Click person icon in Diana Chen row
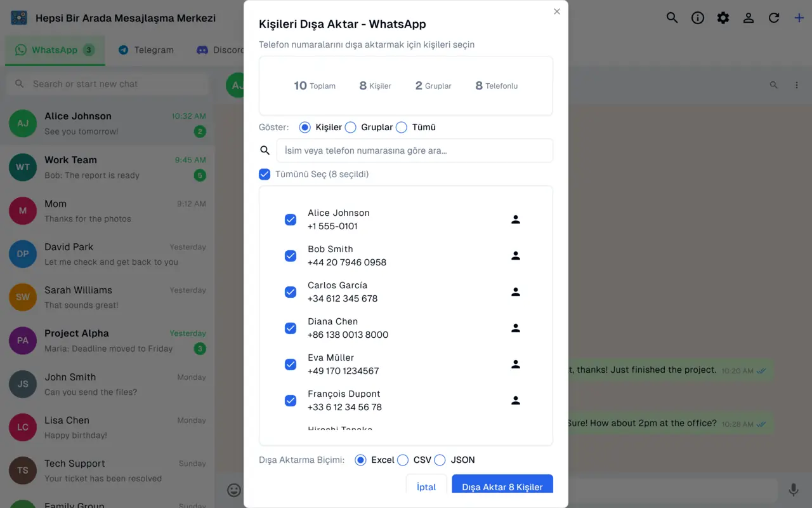The image size is (812, 508). point(516,328)
